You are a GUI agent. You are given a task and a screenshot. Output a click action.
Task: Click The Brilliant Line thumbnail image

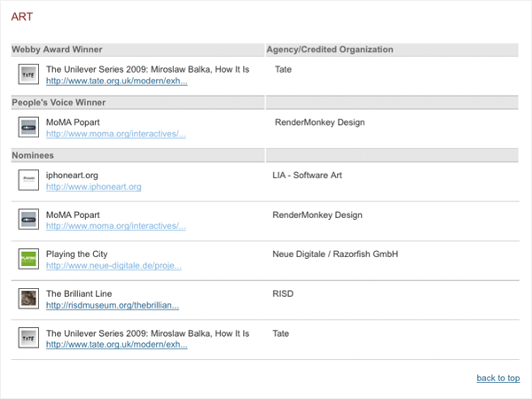28,299
